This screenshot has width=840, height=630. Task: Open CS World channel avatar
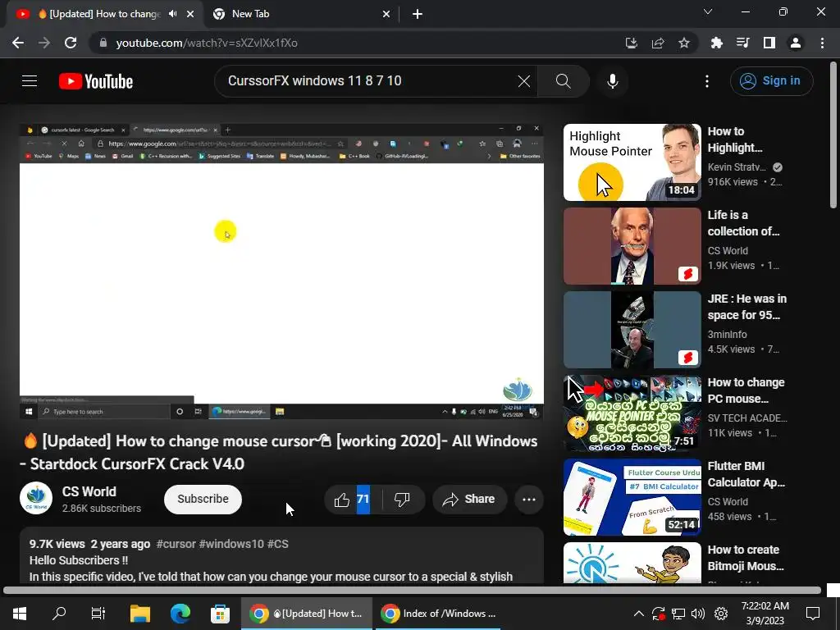pos(36,498)
